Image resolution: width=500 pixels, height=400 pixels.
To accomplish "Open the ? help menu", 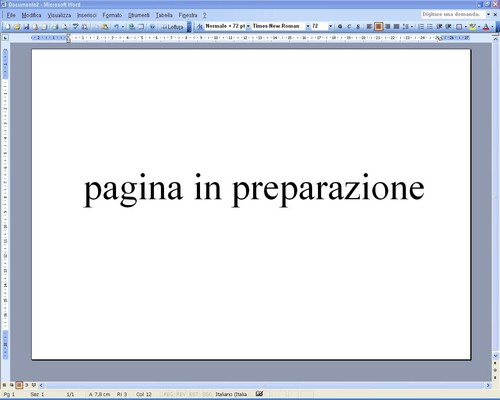I will (205, 15).
